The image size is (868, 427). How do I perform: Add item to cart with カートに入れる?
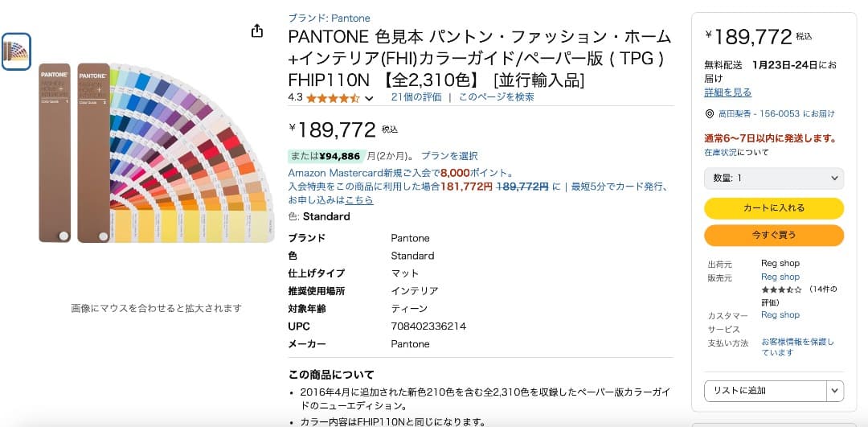coord(774,208)
